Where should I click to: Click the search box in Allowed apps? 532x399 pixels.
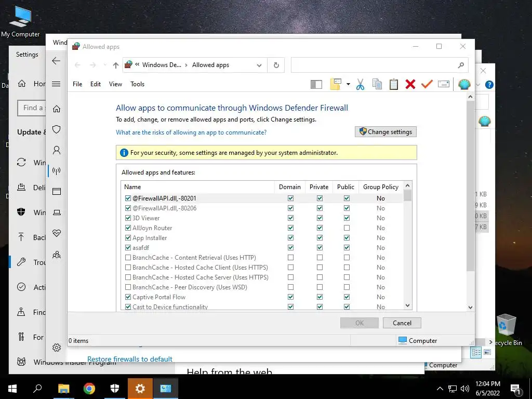point(374,65)
